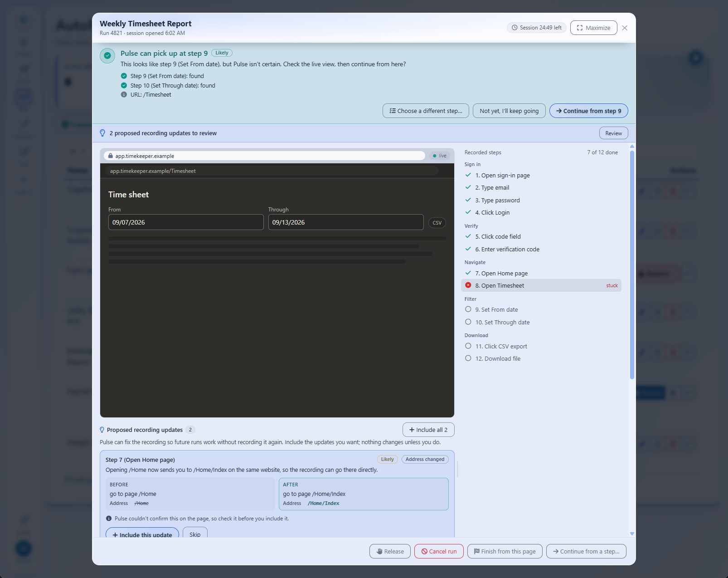Click the Time sheet heading in live view
The image size is (728, 578).
click(128, 194)
